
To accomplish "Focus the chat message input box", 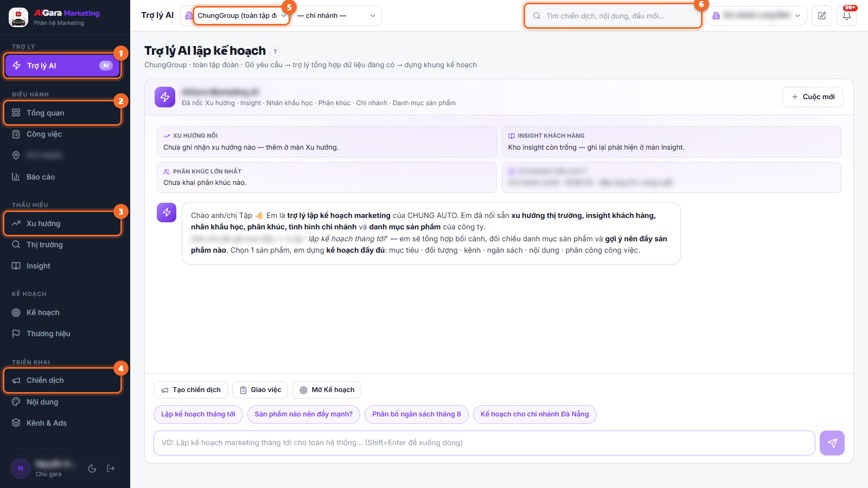I will (x=484, y=443).
